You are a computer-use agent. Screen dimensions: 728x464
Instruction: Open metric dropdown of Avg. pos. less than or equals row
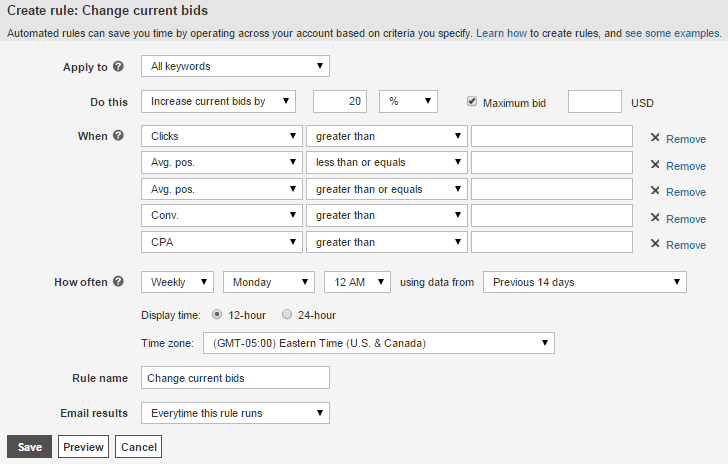coord(222,162)
